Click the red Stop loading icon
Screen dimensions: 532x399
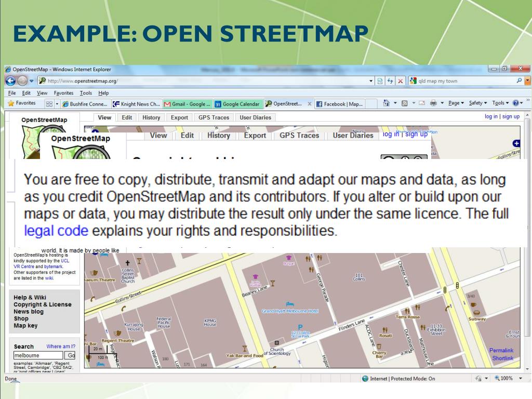(401, 81)
